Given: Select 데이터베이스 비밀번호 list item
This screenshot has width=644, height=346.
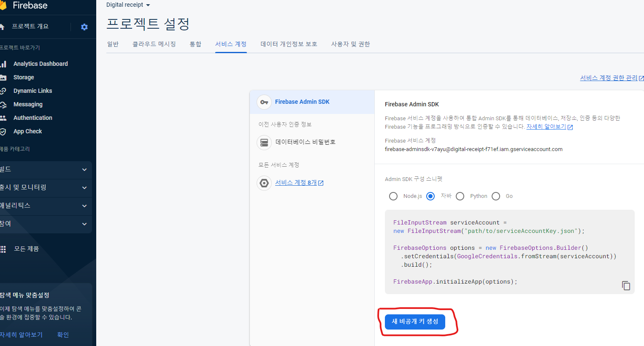Looking at the screenshot, I should point(312,142).
